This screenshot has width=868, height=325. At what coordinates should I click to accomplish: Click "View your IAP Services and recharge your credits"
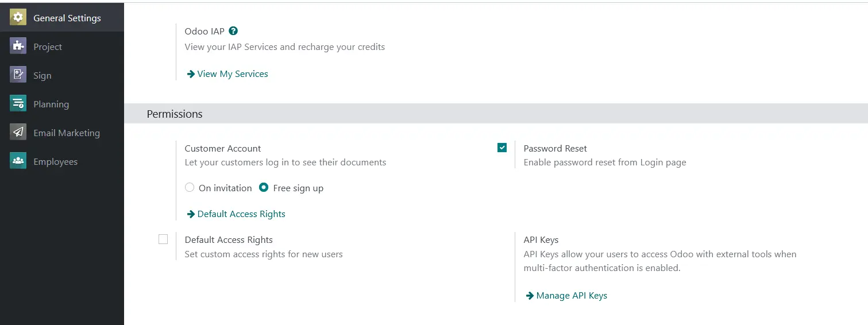pyautogui.click(x=285, y=47)
